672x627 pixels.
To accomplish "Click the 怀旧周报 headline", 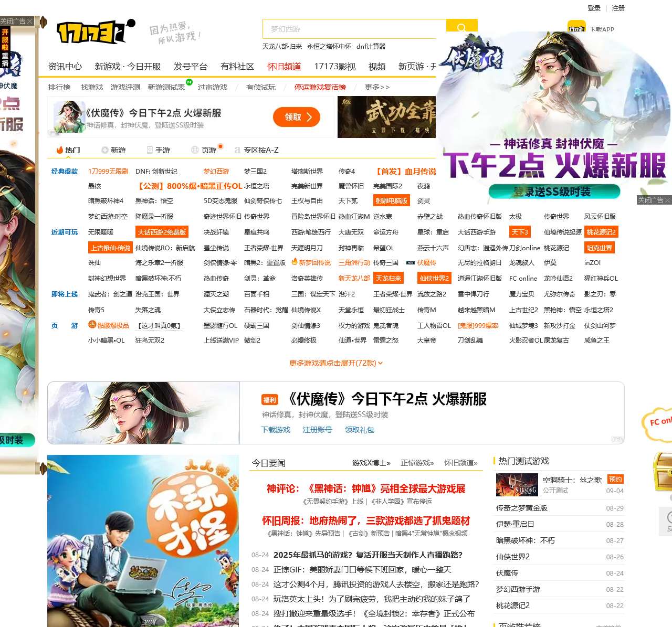I will click(366, 521).
